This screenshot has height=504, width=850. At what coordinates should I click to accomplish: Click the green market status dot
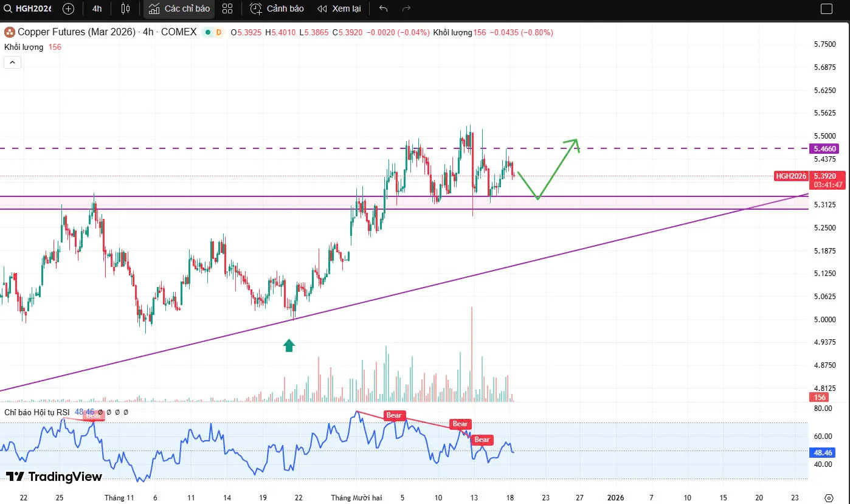[207, 32]
